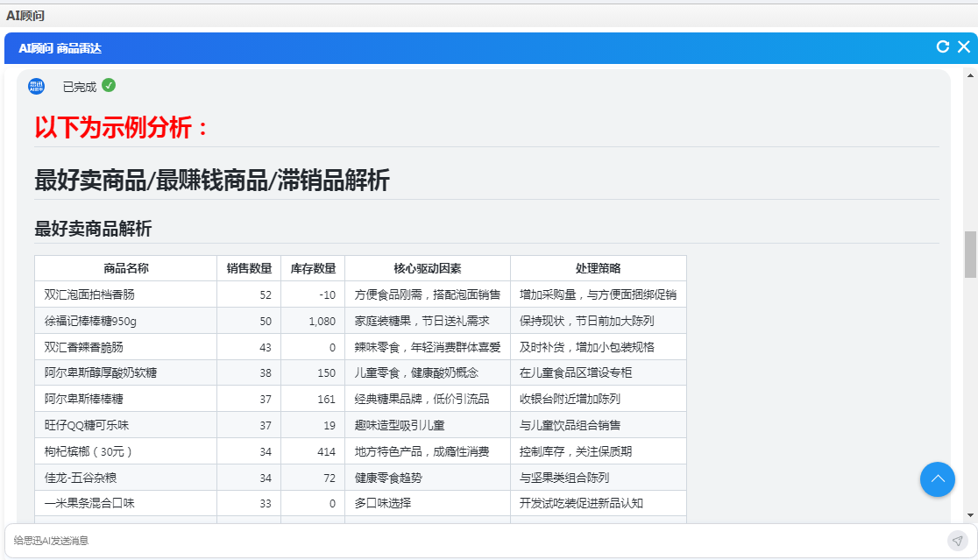The width and height of the screenshot is (978, 560).
Task: Click the scrollbar up arrow
Action: pos(970,75)
